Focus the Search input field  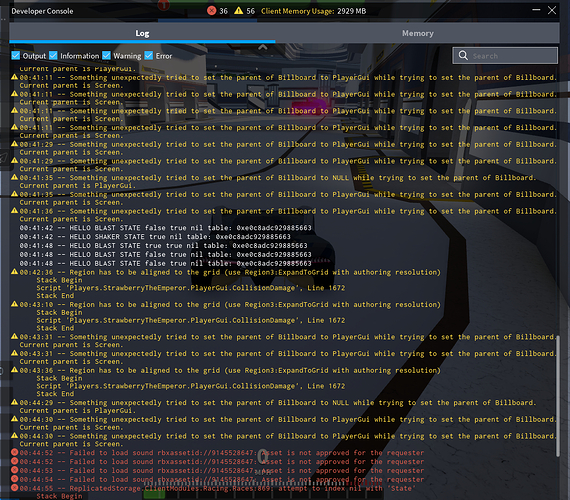tap(505, 55)
